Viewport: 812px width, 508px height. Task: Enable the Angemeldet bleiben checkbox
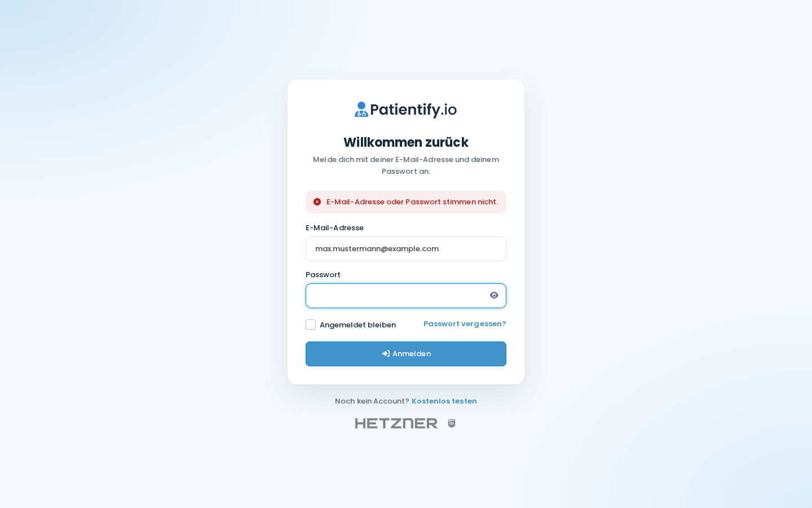(x=311, y=325)
